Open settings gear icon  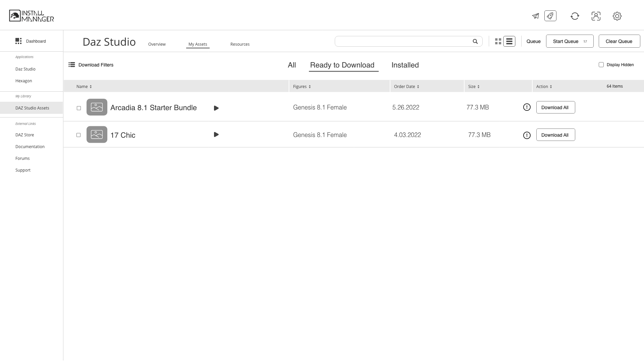tap(617, 16)
